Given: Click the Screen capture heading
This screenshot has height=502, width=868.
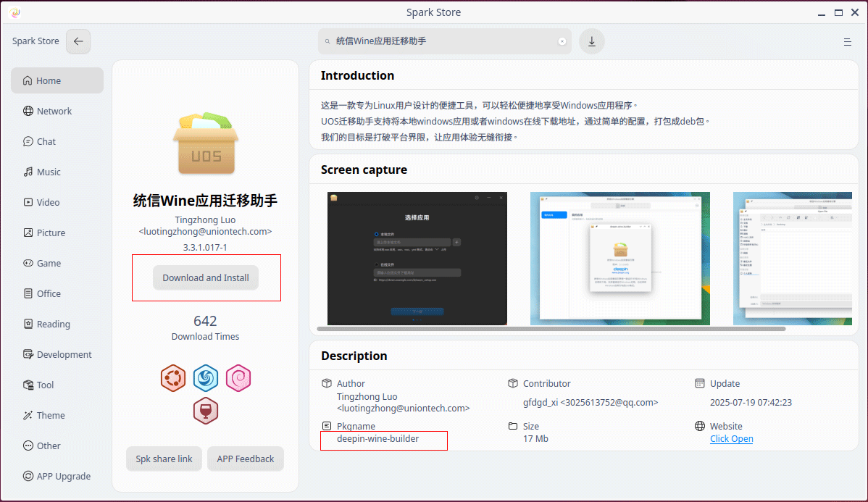Looking at the screenshot, I should tap(364, 170).
